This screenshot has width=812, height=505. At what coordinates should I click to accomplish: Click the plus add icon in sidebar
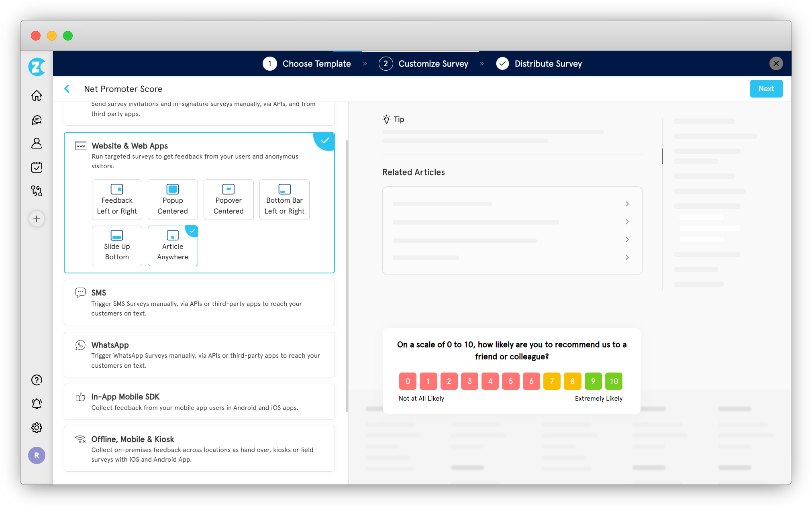[37, 219]
